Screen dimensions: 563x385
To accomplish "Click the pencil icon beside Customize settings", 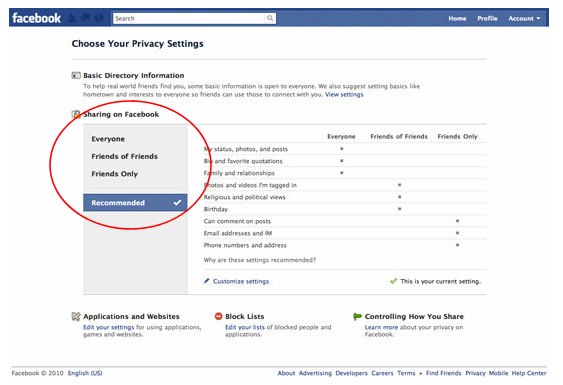I will (206, 281).
